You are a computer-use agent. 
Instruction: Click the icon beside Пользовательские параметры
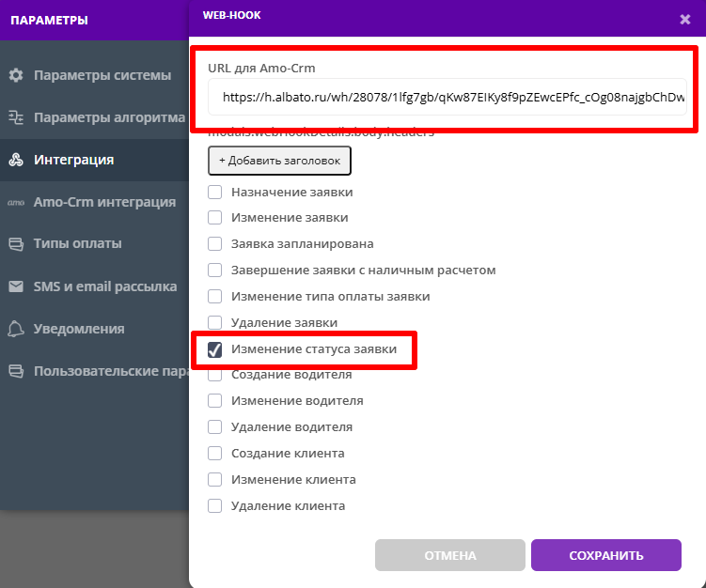pos(15,371)
